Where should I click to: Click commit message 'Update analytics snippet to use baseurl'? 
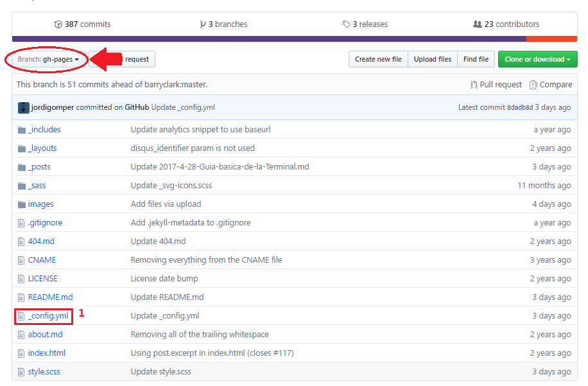201,130
